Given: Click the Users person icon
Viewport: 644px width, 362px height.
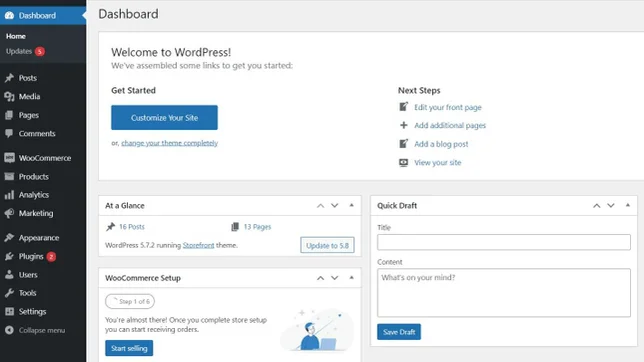Looking at the screenshot, I should coord(9,274).
